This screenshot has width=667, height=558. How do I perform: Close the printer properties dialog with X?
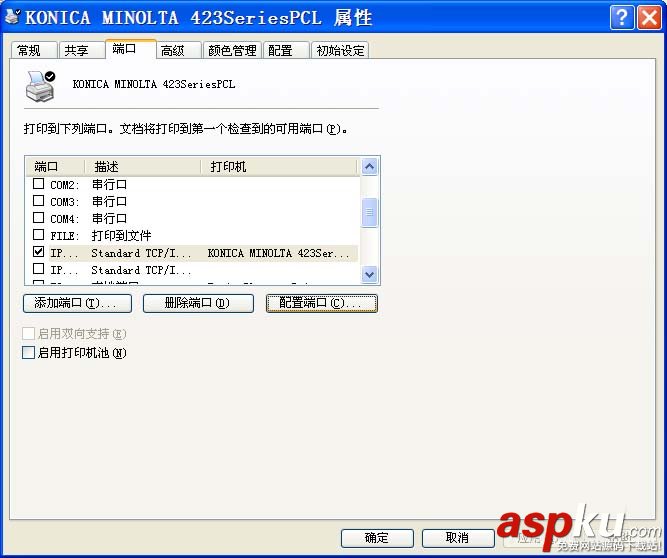pos(649,17)
